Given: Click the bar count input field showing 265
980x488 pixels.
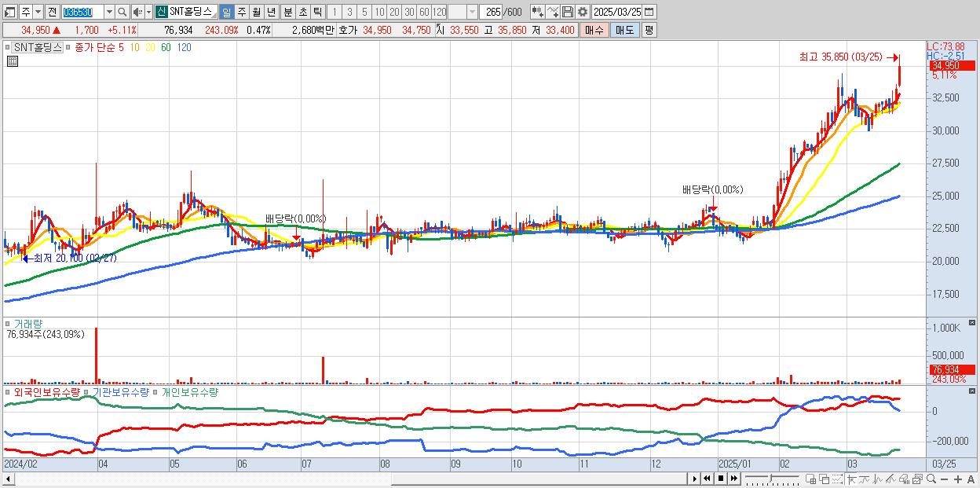Looking at the screenshot, I should (x=491, y=12).
